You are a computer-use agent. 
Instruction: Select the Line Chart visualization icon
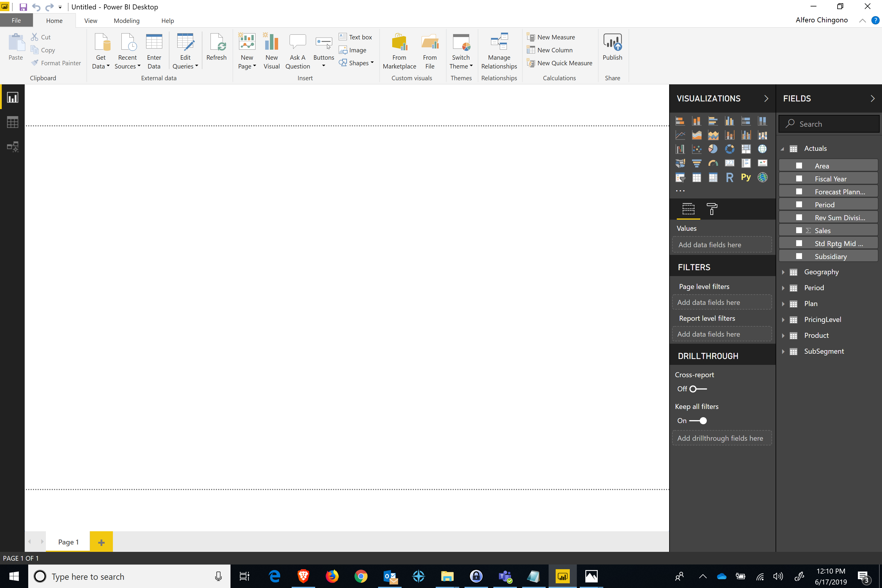[x=681, y=135]
